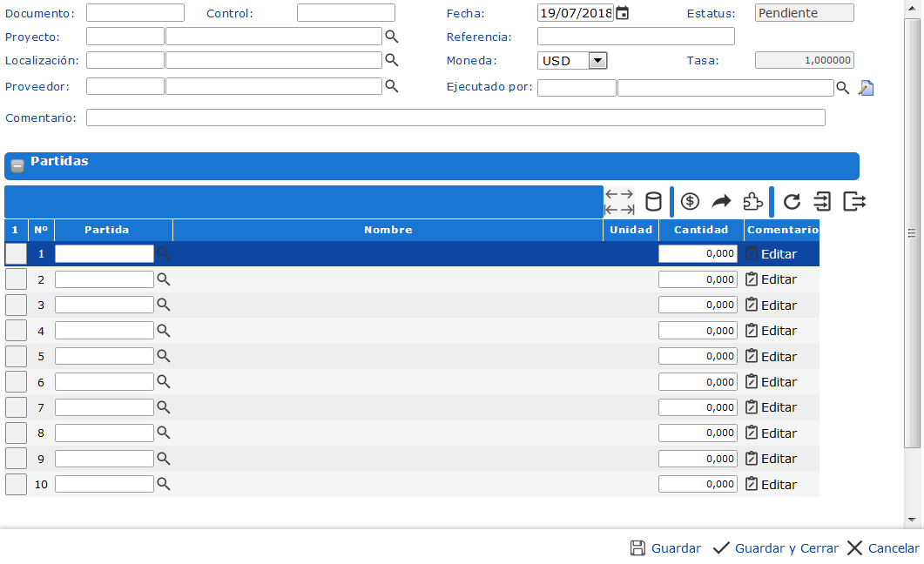This screenshot has height=564, width=924.
Task: Click the Fecha date field
Action: pos(576,13)
